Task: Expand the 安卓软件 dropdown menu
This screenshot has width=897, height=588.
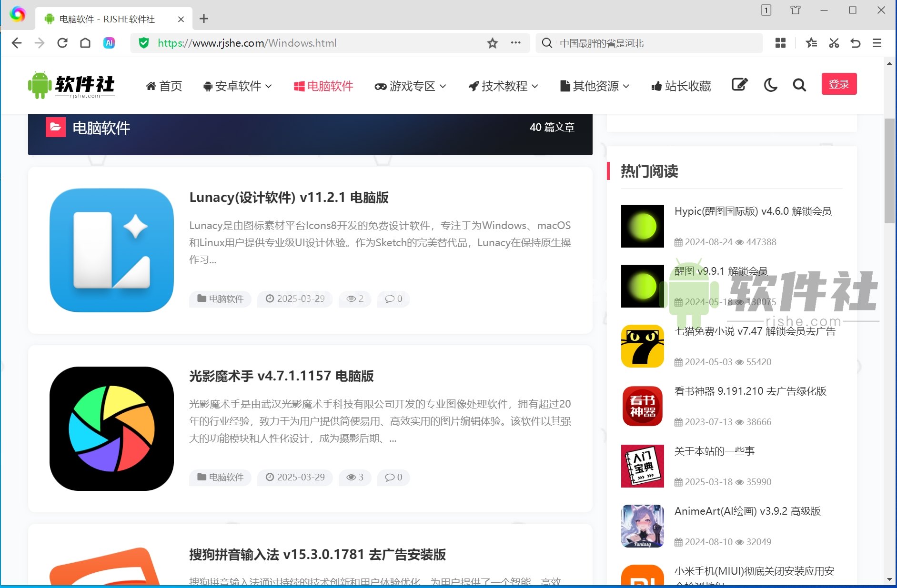Action: [237, 86]
